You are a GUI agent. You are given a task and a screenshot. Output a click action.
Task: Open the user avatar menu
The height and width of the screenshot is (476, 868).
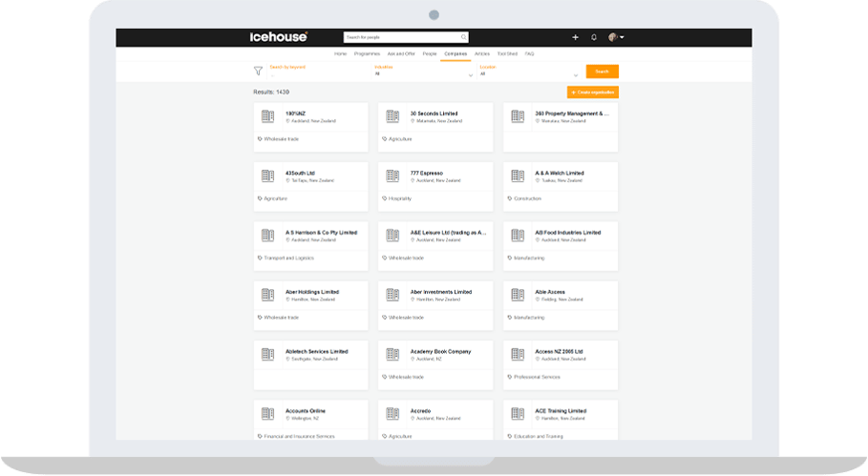pos(616,37)
